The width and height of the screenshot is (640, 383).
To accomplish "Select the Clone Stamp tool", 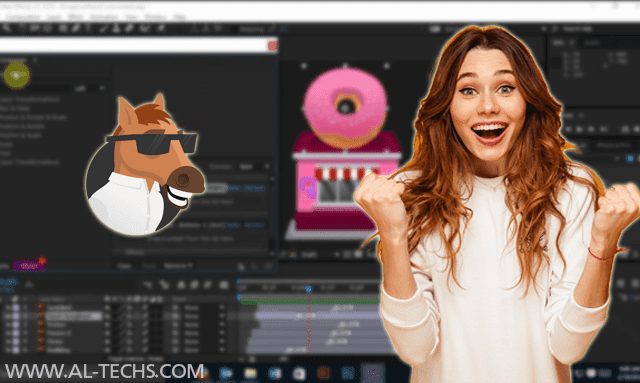I will [x=116, y=28].
